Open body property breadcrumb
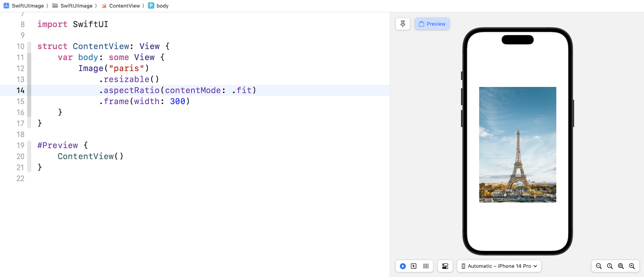Viewport: 644px width, 277px height. click(158, 6)
